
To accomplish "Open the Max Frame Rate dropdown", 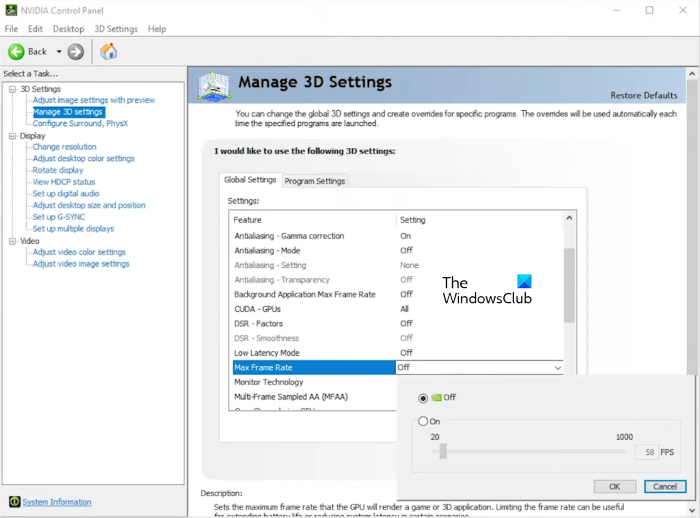I will [x=557, y=368].
